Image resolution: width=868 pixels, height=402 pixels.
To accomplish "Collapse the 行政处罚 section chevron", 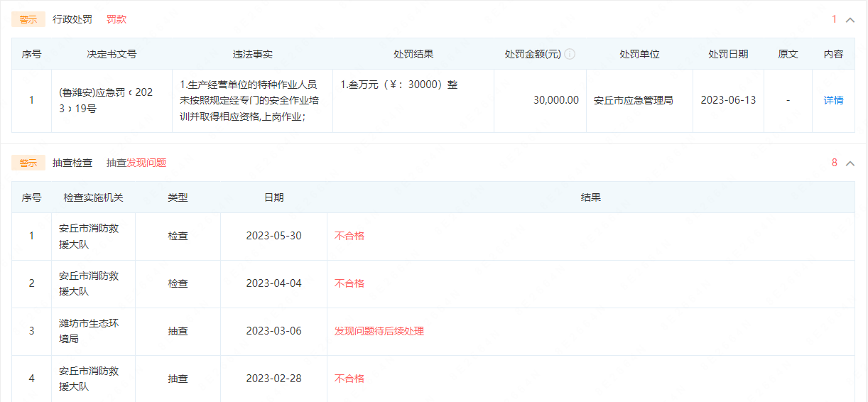I will pos(850,20).
